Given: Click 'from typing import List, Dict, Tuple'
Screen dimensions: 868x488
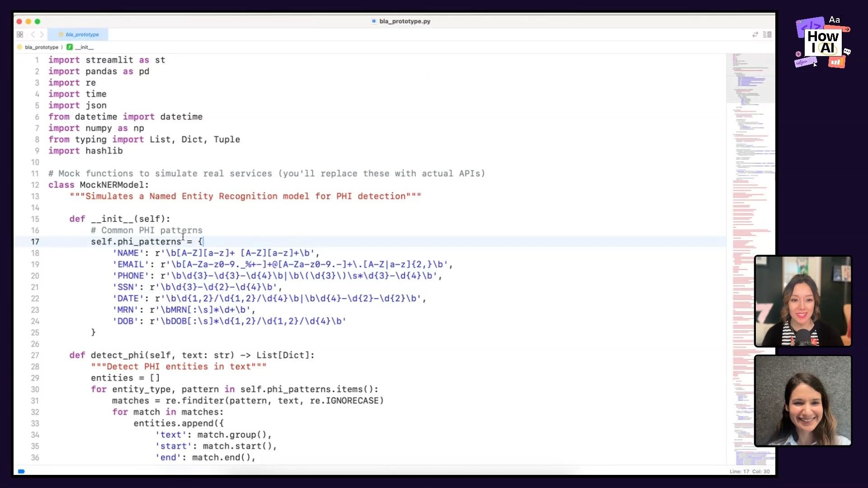Looking at the screenshot, I should pyautogui.click(x=144, y=140).
